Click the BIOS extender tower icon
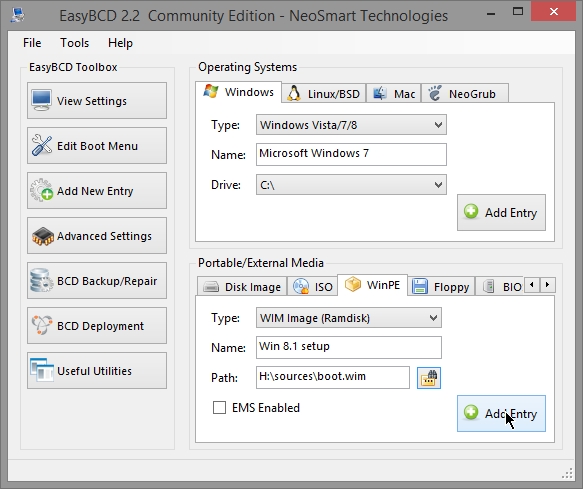This screenshot has height=489, width=583. [x=489, y=286]
